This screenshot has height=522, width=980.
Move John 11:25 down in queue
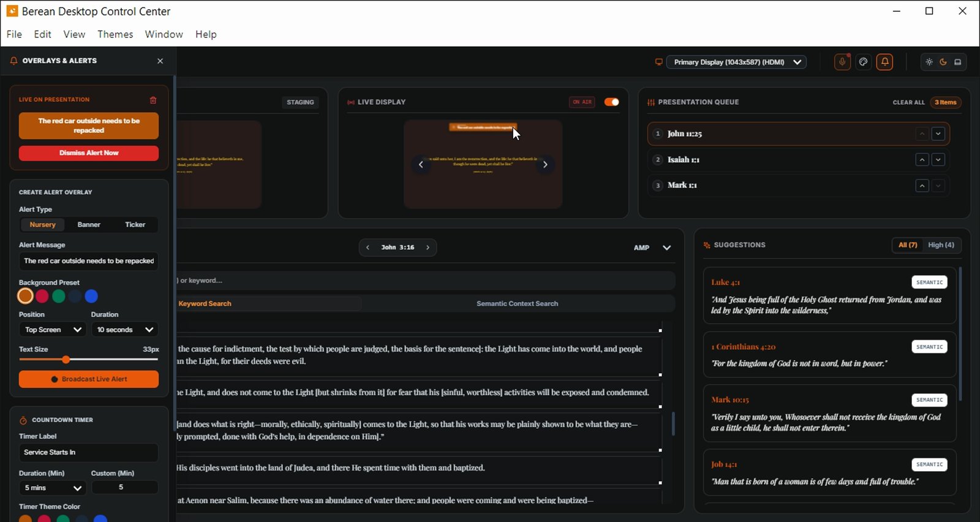[x=938, y=134]
